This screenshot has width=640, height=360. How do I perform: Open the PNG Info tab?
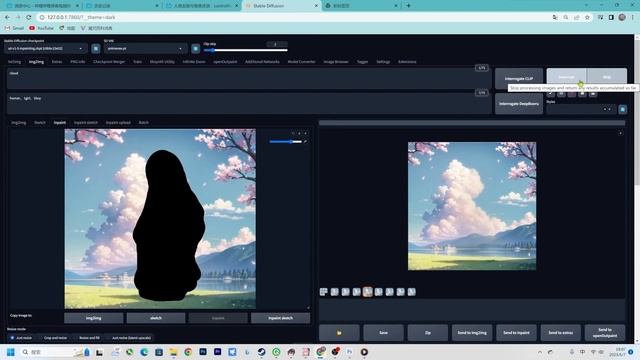[x=78, y=62]
